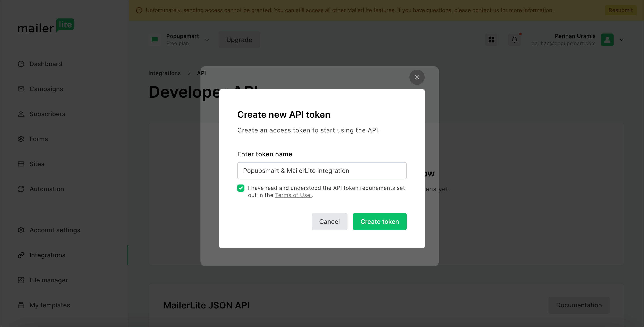Image resolution: width=644 pixels, height=327 pixels.
Task: Navigate to Forms
Action: [x=38, y=139]
